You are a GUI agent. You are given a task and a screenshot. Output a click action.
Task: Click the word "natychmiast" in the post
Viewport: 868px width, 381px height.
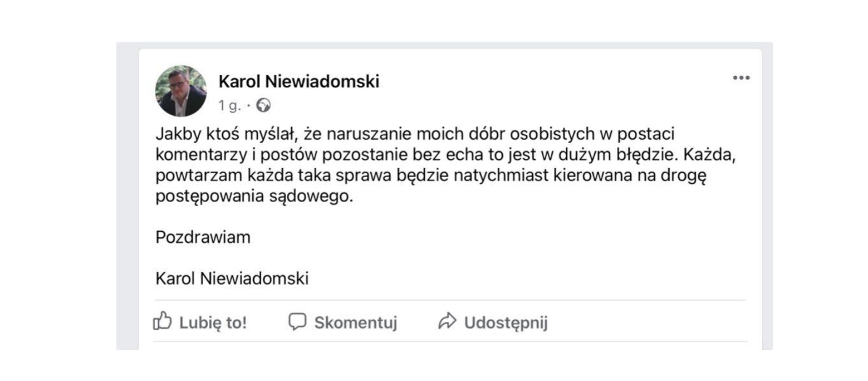(x=501, y=175)
